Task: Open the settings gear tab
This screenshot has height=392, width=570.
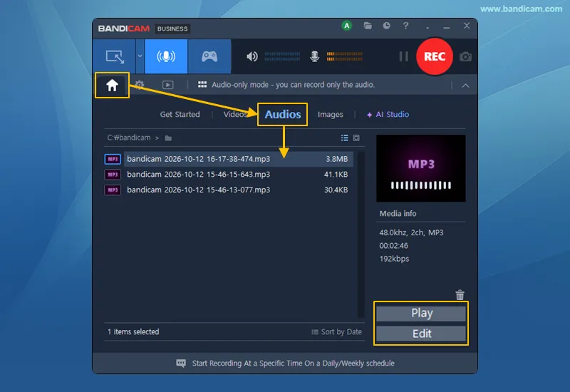Action: click(139, 85)
